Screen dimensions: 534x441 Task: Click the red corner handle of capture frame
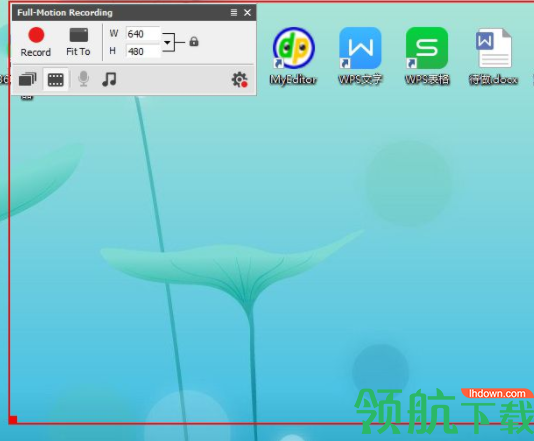(x=13, y=420)
